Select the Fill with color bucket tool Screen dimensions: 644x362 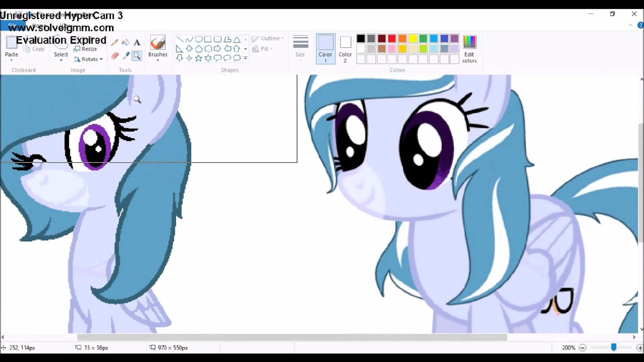click(126, 43)
